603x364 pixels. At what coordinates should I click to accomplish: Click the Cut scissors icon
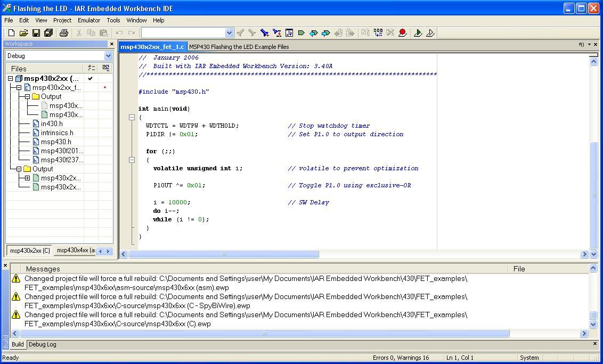(79, 33)
